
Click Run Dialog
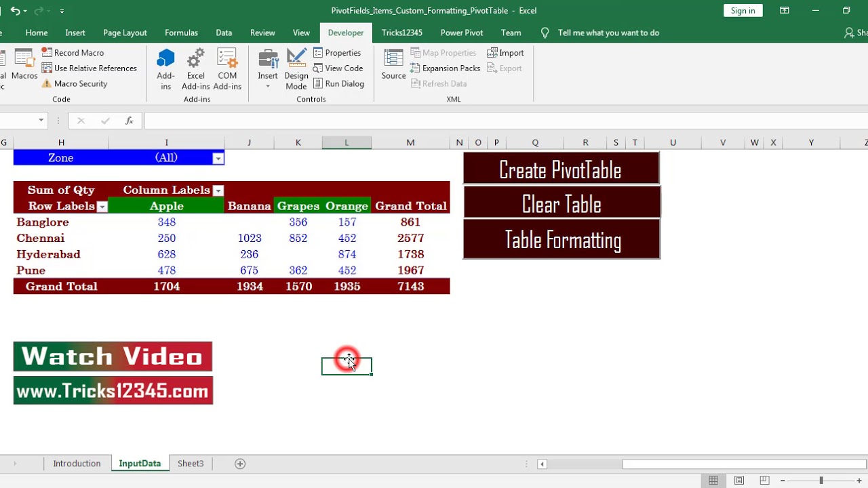338,83
